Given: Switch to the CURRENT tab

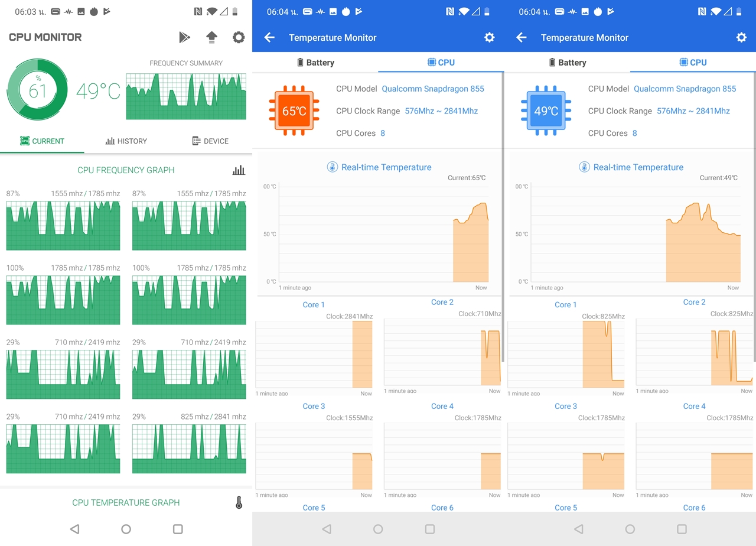Looking at the screenshot, I should (42, 141).
